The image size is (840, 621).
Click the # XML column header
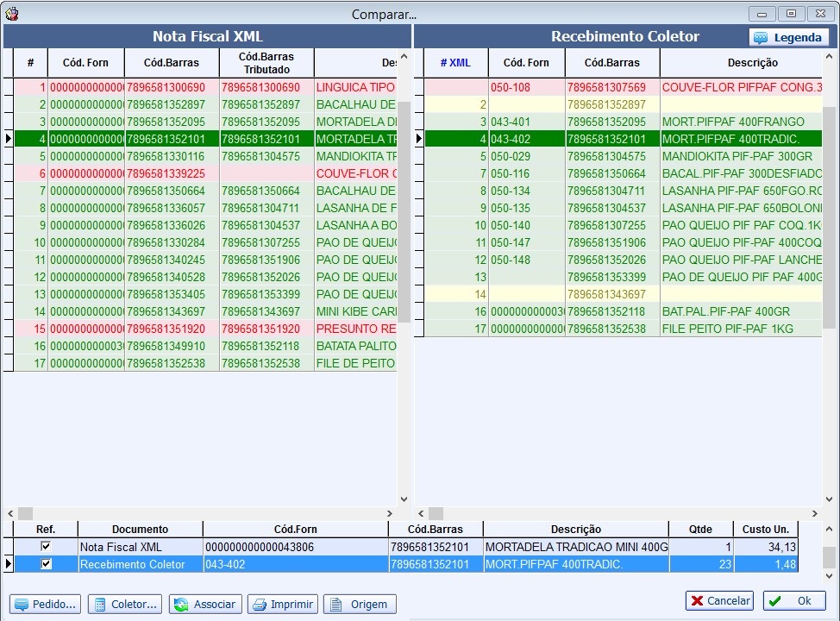point(455,63)
